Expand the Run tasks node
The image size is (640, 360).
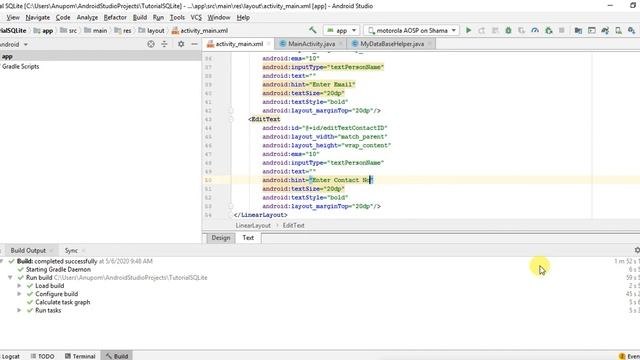19,310
